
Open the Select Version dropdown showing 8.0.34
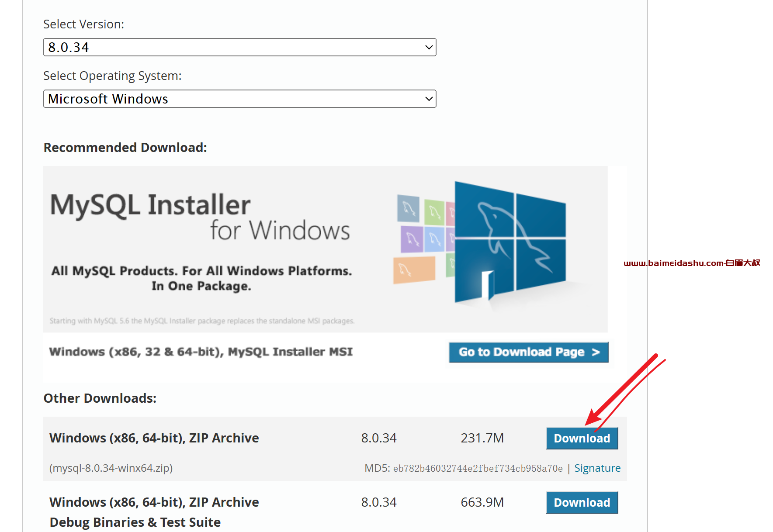(239, 47)
